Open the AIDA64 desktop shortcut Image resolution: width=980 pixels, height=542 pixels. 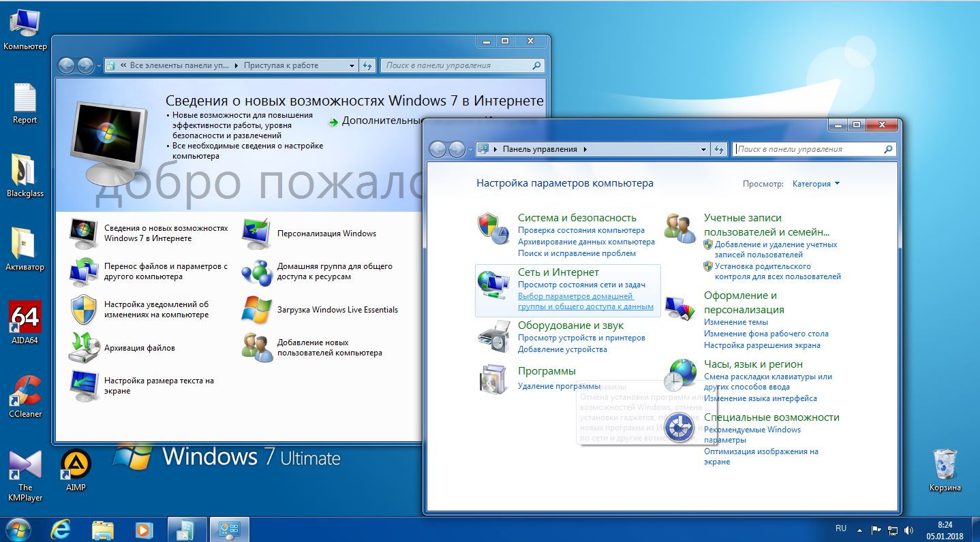25,323
